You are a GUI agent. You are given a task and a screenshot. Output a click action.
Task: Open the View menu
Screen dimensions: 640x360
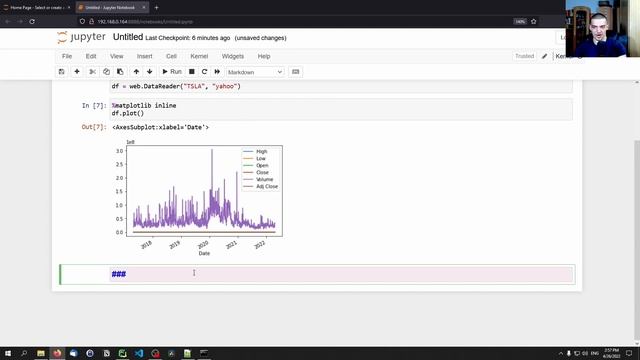click(116, 56)
